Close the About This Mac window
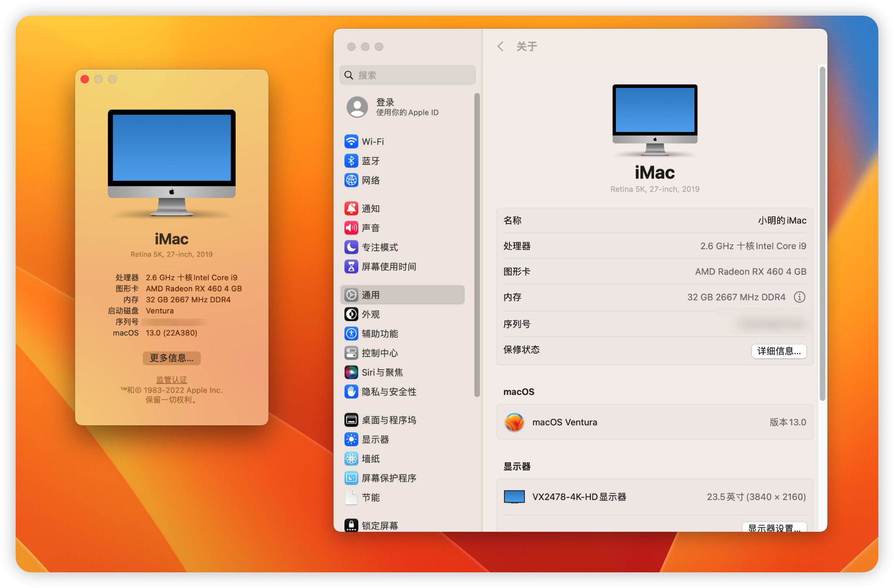The width and height of the screenshot is (894, 588). (x=85, y=79)
